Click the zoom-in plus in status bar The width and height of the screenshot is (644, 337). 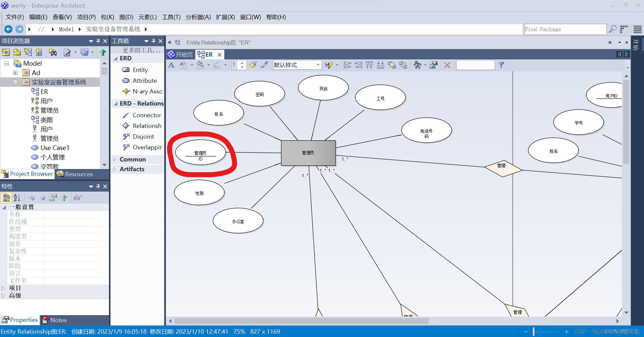(567, 332)
